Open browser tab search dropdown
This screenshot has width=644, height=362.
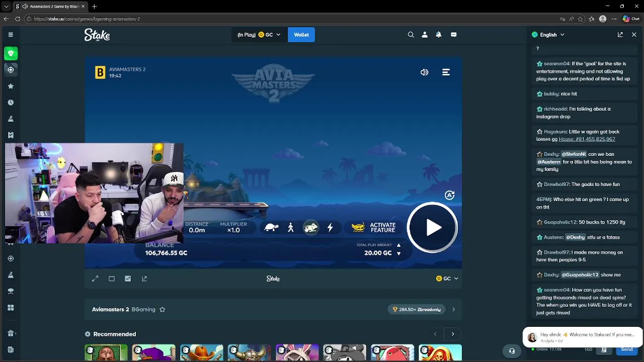click(x=6, y=6)
